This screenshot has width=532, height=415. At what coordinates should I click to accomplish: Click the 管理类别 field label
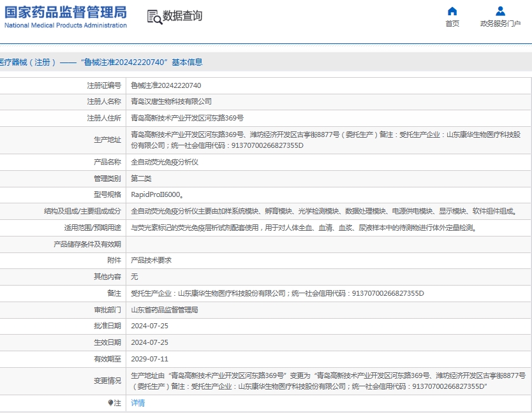(x=107, y=178)
